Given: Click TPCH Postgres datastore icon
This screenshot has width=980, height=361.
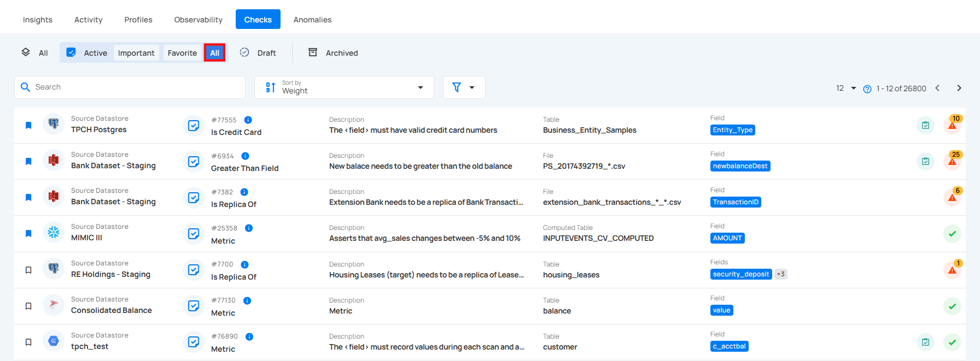Looking at the screenshot, I should [54, 124].
